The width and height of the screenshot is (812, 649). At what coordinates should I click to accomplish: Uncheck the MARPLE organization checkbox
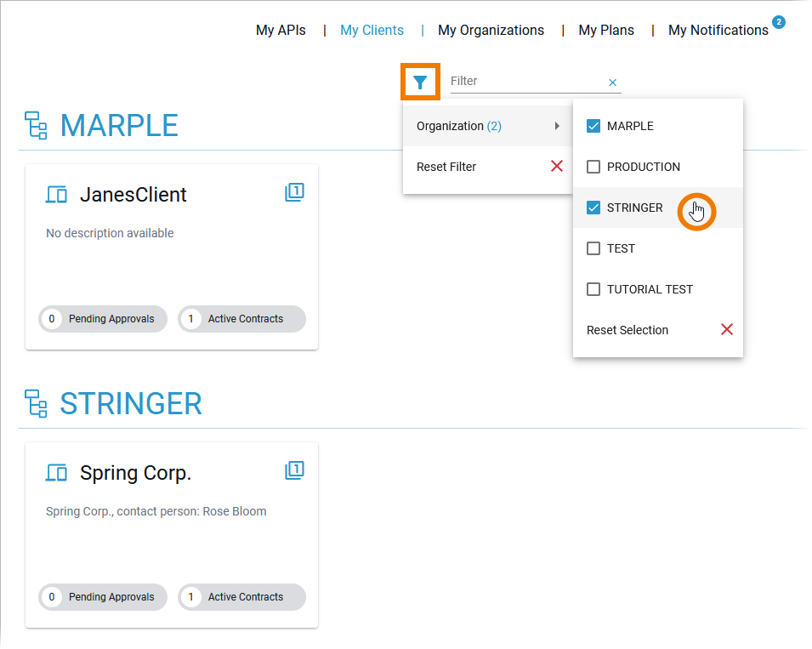(593, 126)
